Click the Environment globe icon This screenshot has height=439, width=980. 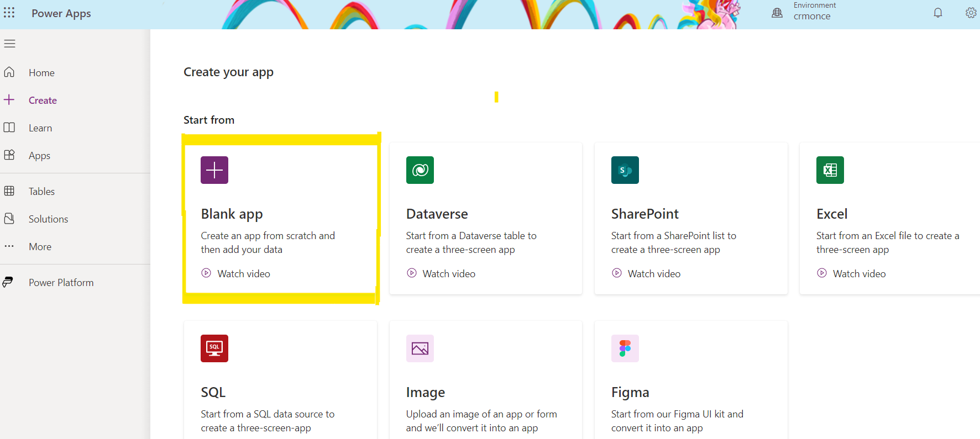point(777,13)
